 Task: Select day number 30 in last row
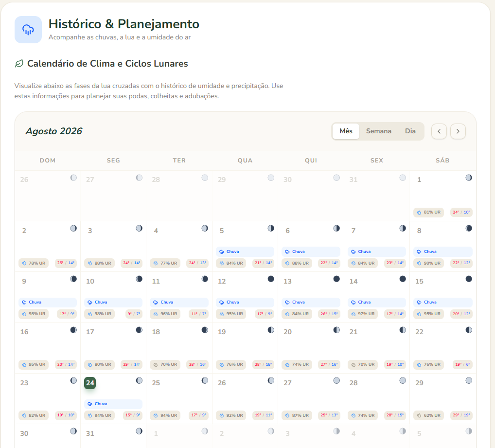pyautogui.click(x=24, y=433)
